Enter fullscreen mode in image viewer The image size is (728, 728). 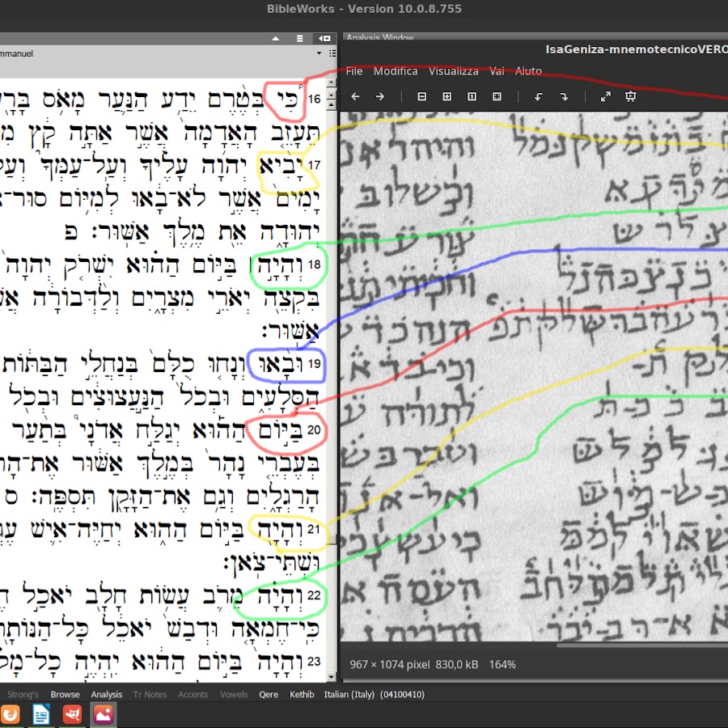click(605, 97)
